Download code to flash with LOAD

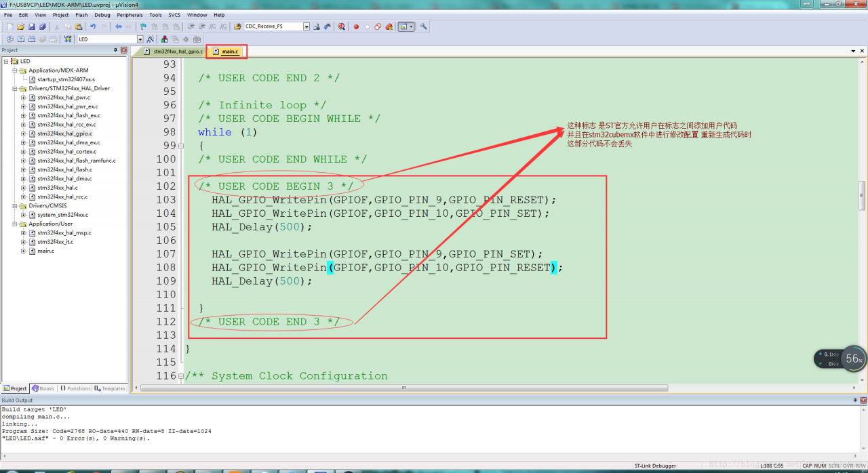pyautogui.click(x=67, y=39)
